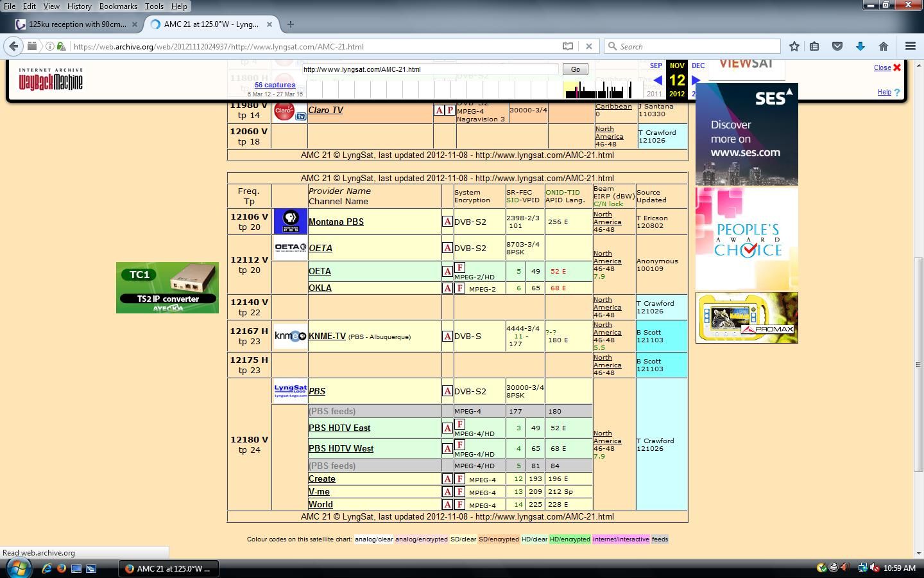Screen dimensions: 924x578
Task: Open a new tab with plus button
Action: (291, 24)
